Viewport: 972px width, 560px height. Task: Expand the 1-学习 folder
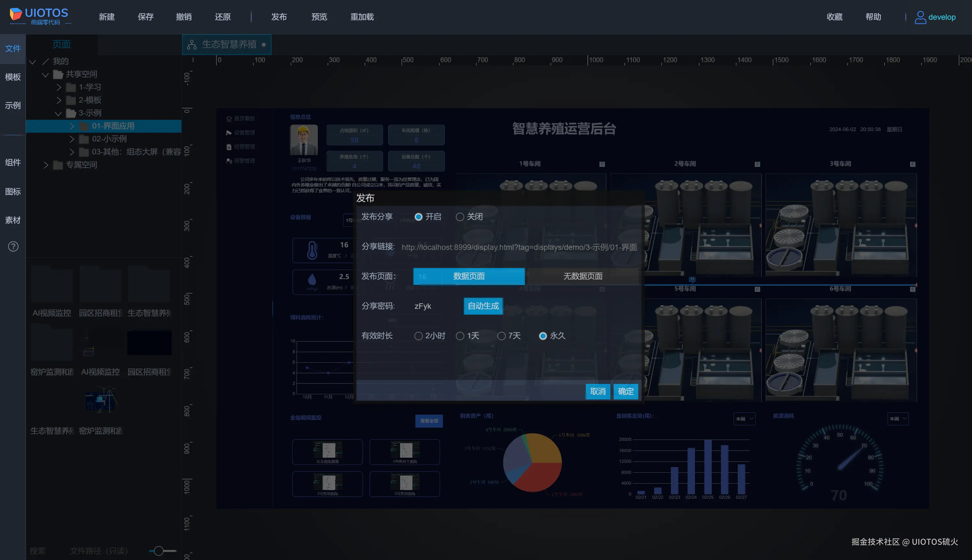click(x=59, y=87)
